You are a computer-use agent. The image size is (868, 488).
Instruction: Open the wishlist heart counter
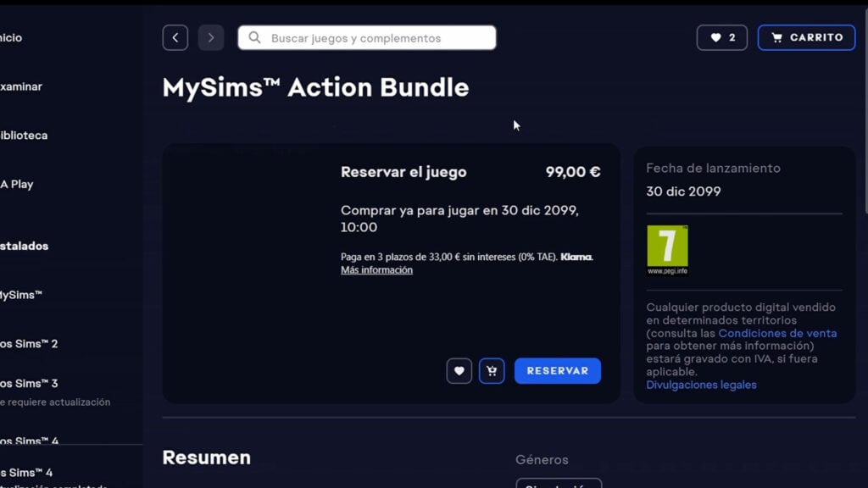tap(722, 37)
